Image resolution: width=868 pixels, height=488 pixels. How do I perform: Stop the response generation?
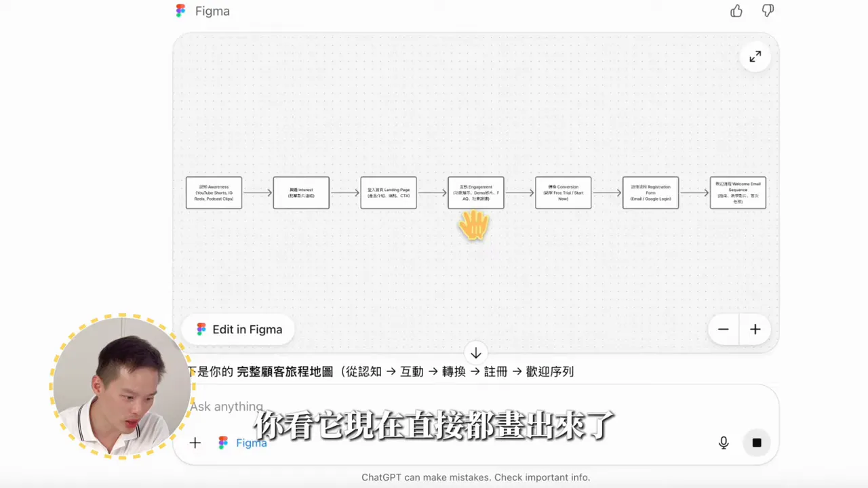tap(757, 443)
